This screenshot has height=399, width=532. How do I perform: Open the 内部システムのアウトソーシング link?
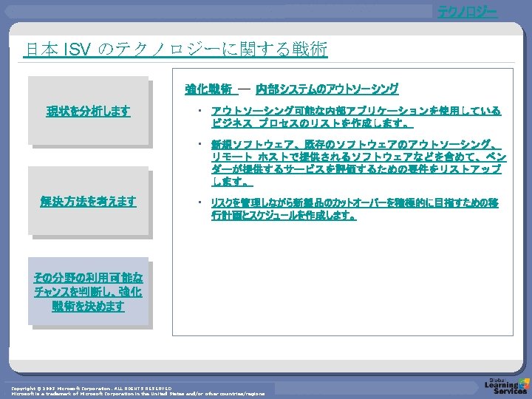point(327,89)
